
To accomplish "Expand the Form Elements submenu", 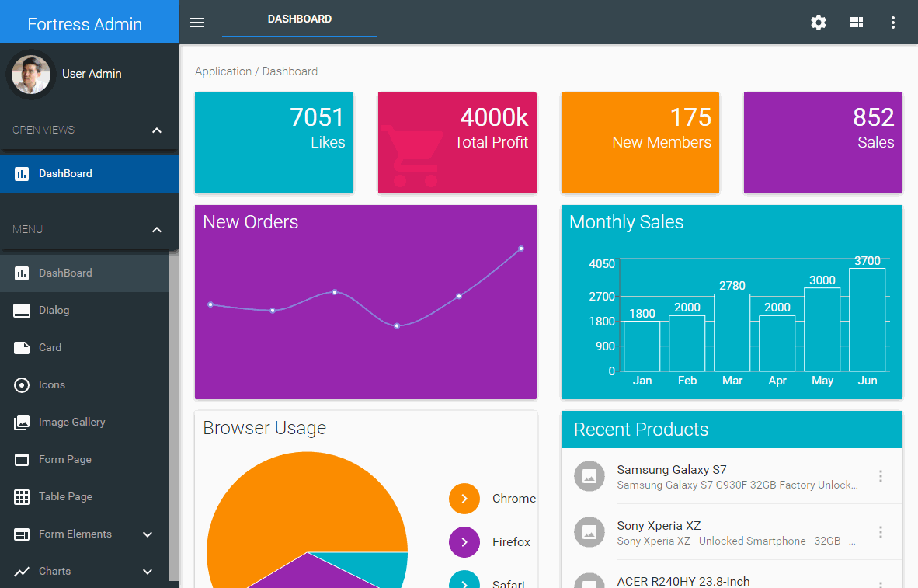I will (x=148, y=534).
